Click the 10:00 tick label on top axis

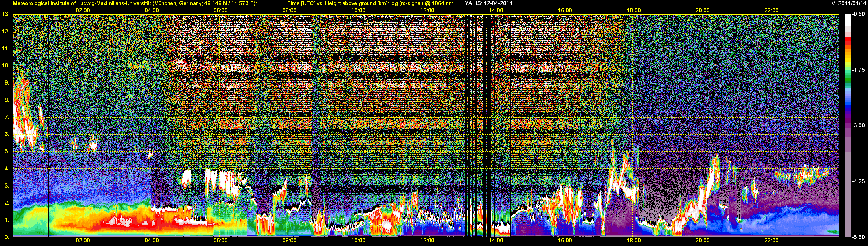point(358,10)
